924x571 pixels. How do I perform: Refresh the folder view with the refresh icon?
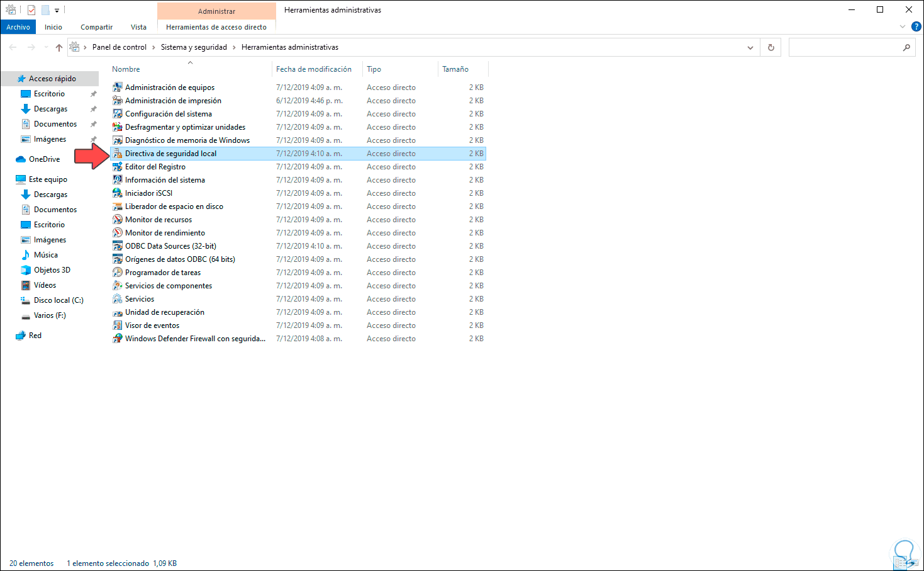[x=770, y=47]
